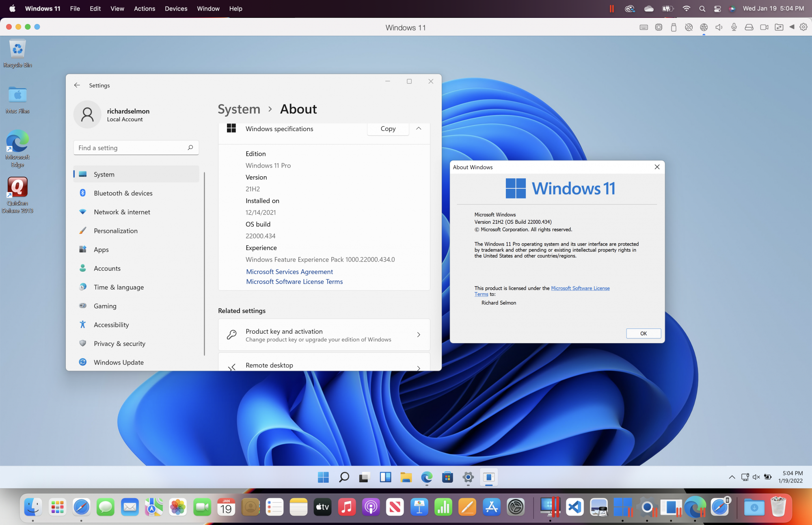Show hidden system tray icons
812x525 pixels.
click(732, 477)
